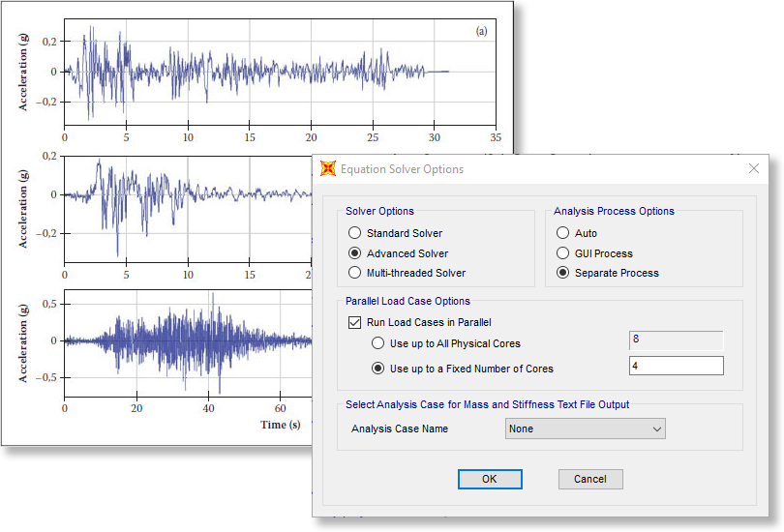This screenshot has width=784, height=532.
Task: Close the Equation Solver Options dialog
Action: click(754, 168)
